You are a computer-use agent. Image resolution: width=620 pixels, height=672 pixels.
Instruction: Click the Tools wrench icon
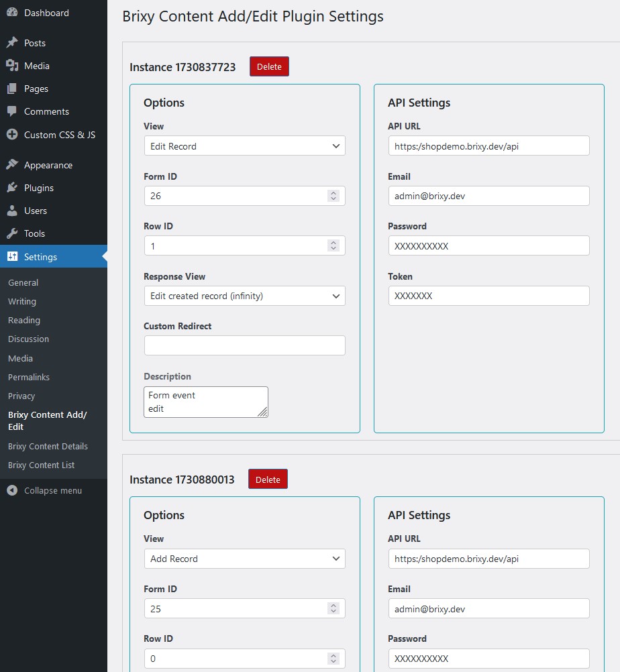coord(12,233)
